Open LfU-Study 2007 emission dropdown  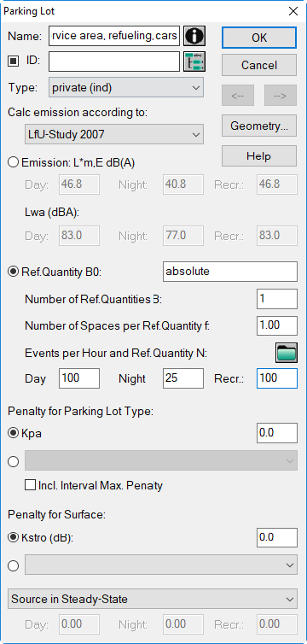[x=114, y=134]
